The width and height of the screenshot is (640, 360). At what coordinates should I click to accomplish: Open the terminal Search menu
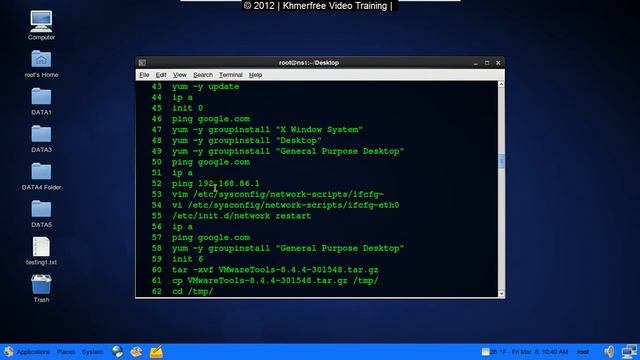[203, 75]
